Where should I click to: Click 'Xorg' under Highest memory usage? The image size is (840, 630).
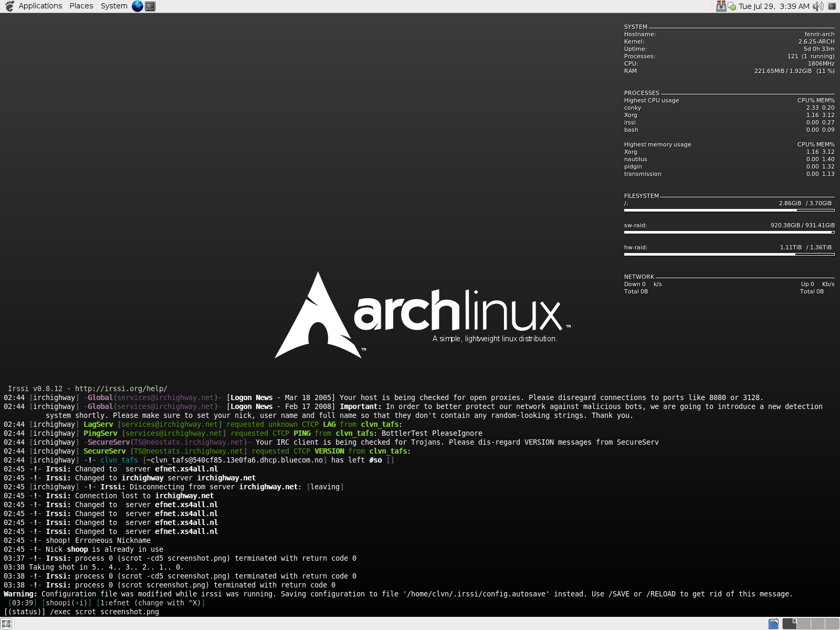(631, 152)
